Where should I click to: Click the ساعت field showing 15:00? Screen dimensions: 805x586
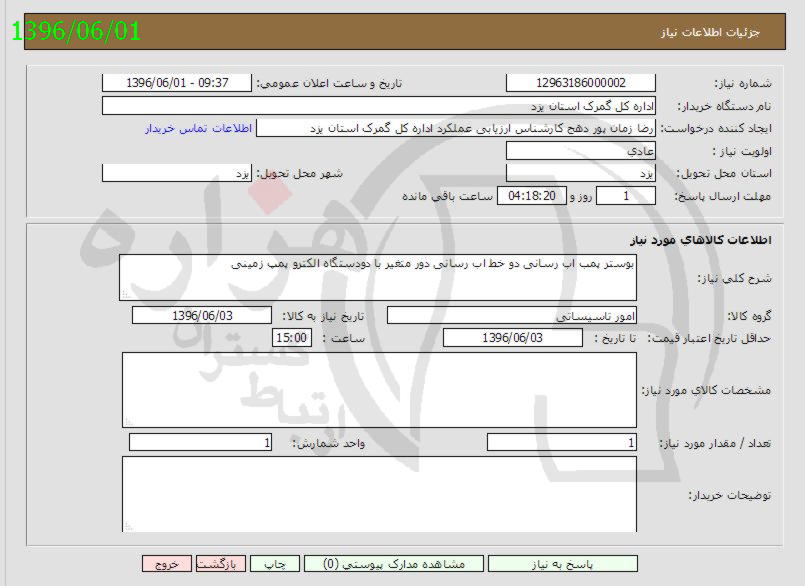pos(289,338)
